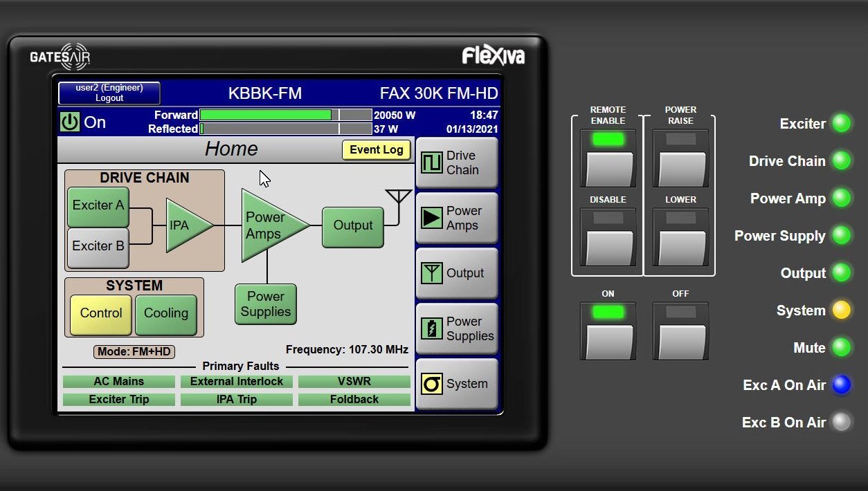Click the Power Supply status LED
Viewport: 868px width, 491px height.
[x=841, y=236]
